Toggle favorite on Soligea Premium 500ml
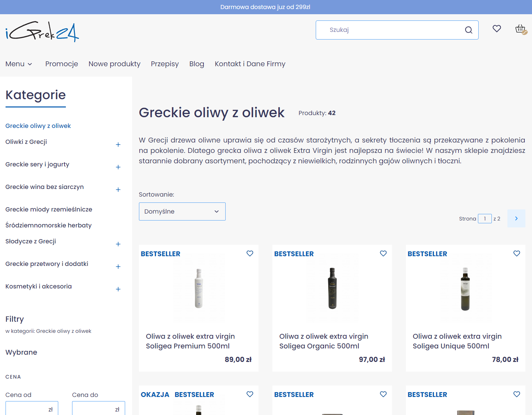Viewport: 532px width, 415px height. point(250,253)
